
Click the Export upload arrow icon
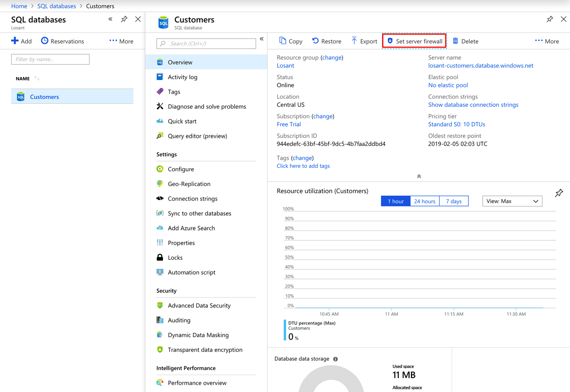tap(354, 41)
